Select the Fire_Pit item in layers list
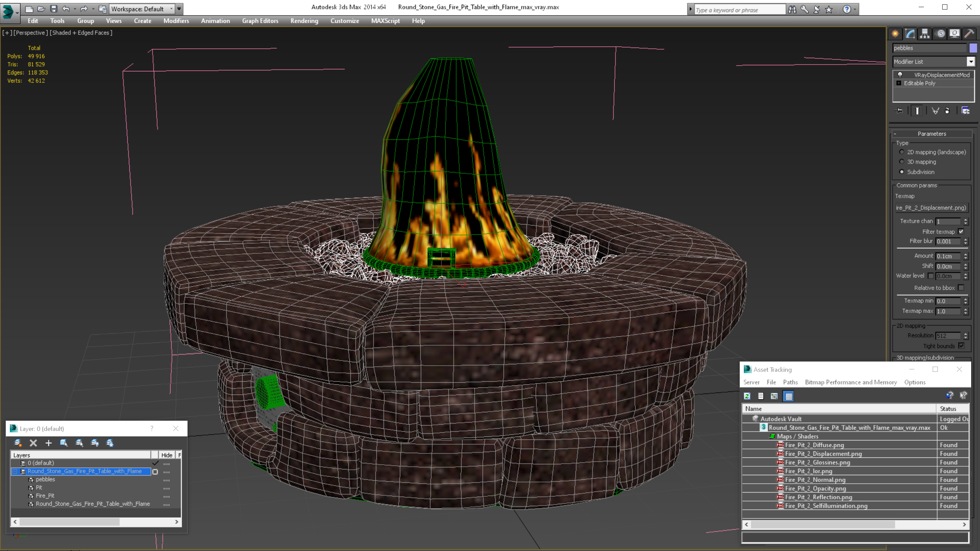Viewport: 980px width, 551px height. coord(45,496)
